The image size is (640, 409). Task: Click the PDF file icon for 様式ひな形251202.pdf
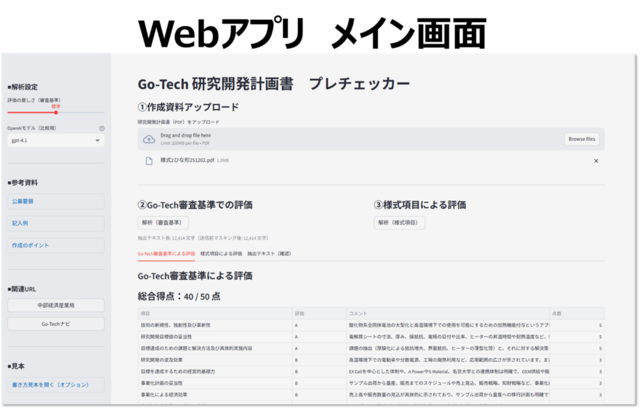pyautogui.click(x=149, y=160)
